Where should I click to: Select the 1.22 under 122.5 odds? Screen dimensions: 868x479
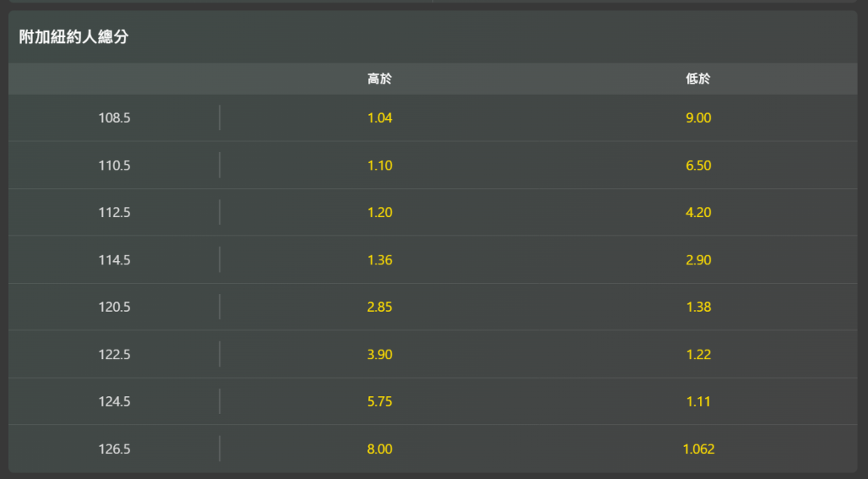pos(698,354)
